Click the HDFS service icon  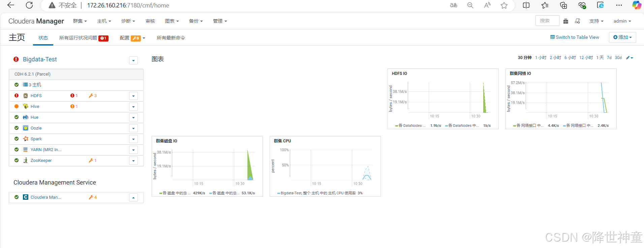click(x=26, y=96)
